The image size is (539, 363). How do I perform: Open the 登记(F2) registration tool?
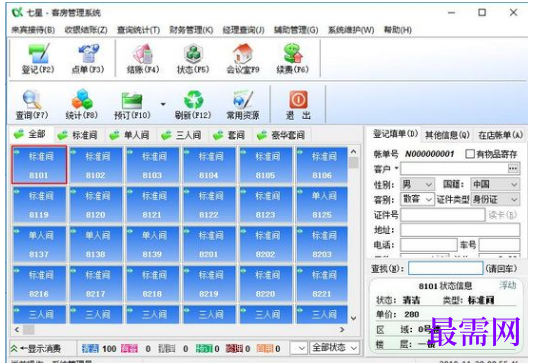pyautogui.click(x=38, y=58)
